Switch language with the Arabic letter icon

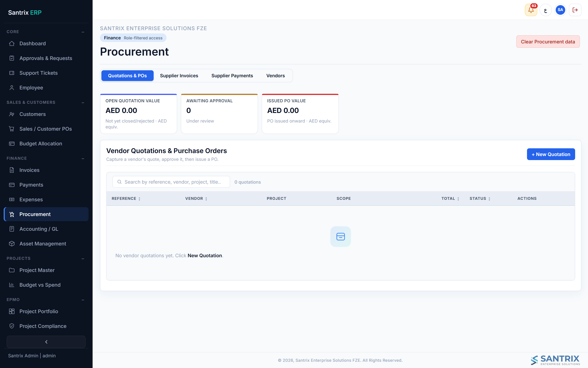tap(546, 10)
